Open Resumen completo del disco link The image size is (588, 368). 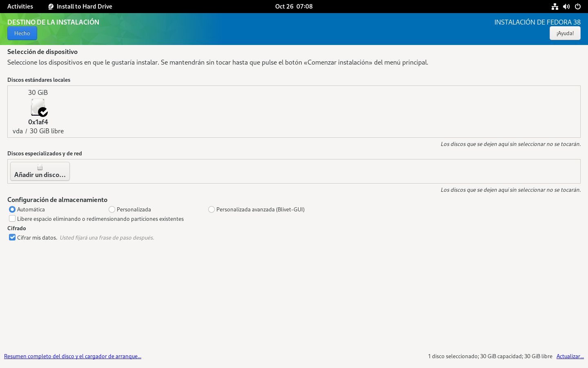[73, 356]
